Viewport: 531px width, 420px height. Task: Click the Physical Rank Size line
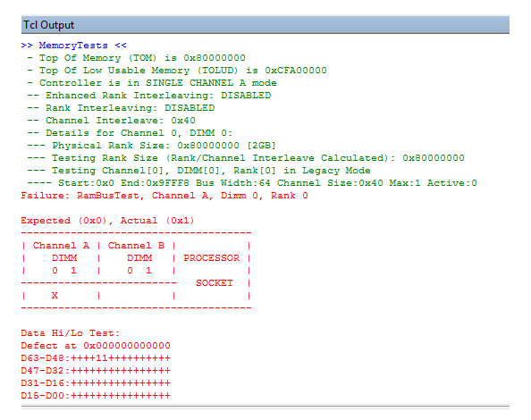tap(152, 146)
